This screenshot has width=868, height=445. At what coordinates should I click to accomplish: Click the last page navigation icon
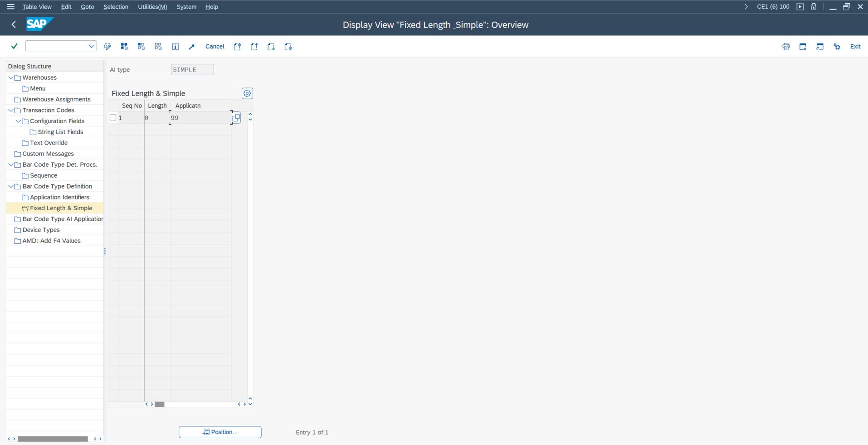[x=288, y=47]
